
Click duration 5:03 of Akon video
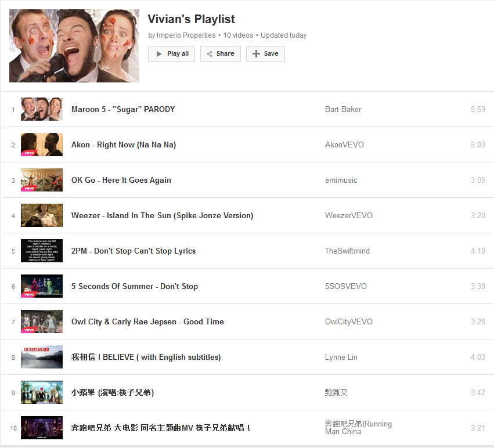pyautogui.click(x=478, y=144)
